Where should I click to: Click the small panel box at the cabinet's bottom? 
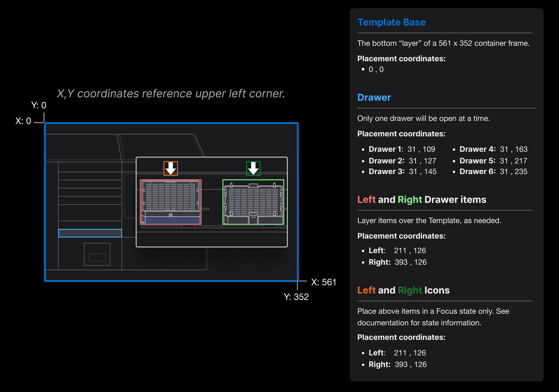97,254
